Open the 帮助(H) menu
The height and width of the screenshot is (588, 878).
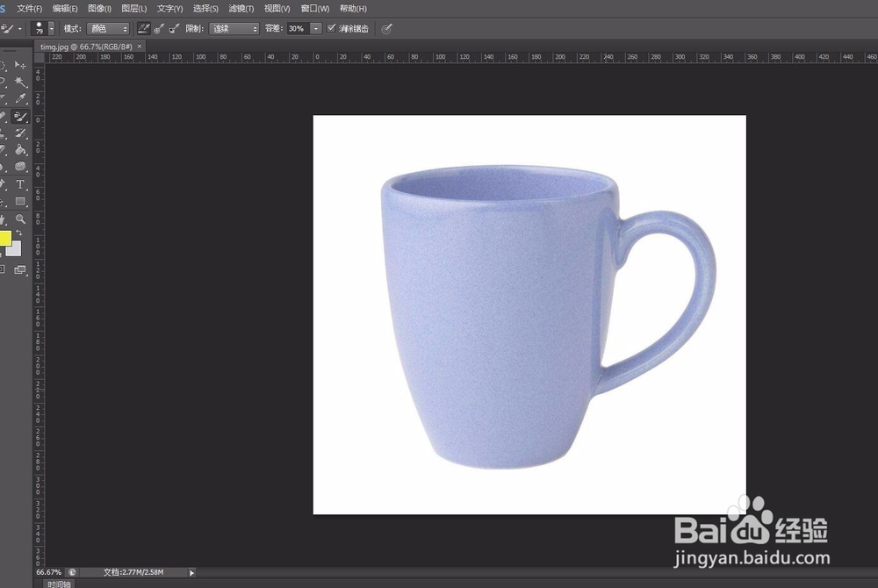coord(353,9)
